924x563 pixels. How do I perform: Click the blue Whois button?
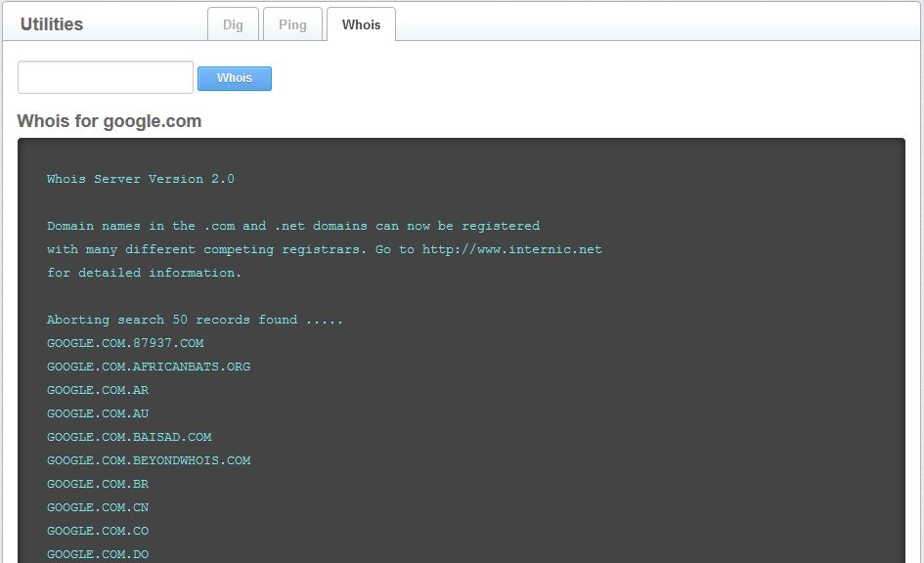coord(235,78)
